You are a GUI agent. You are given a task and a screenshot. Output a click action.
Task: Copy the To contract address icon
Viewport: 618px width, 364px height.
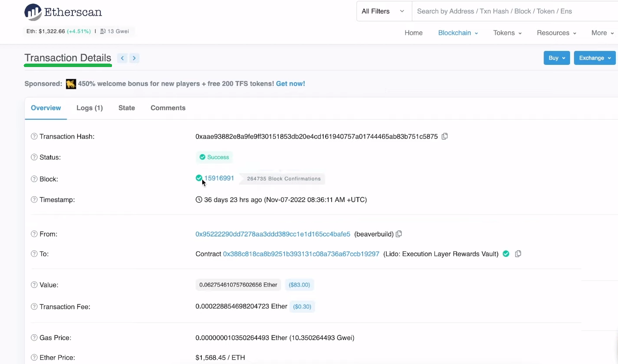[x=518, y=253]
